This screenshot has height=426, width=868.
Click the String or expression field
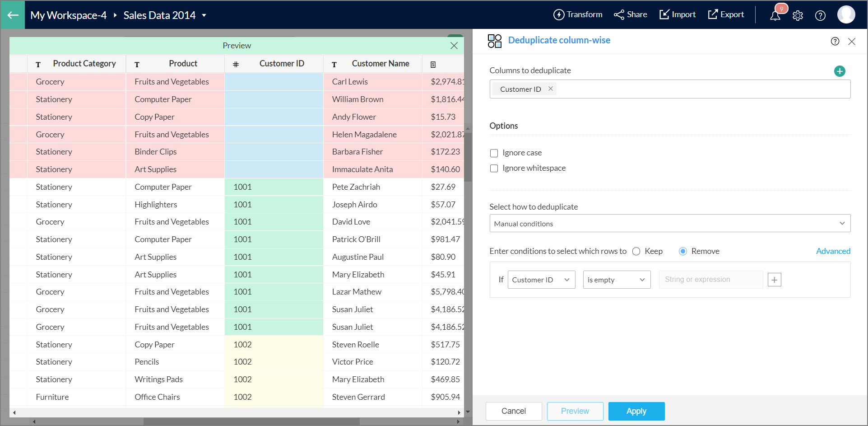click(710, 280)
